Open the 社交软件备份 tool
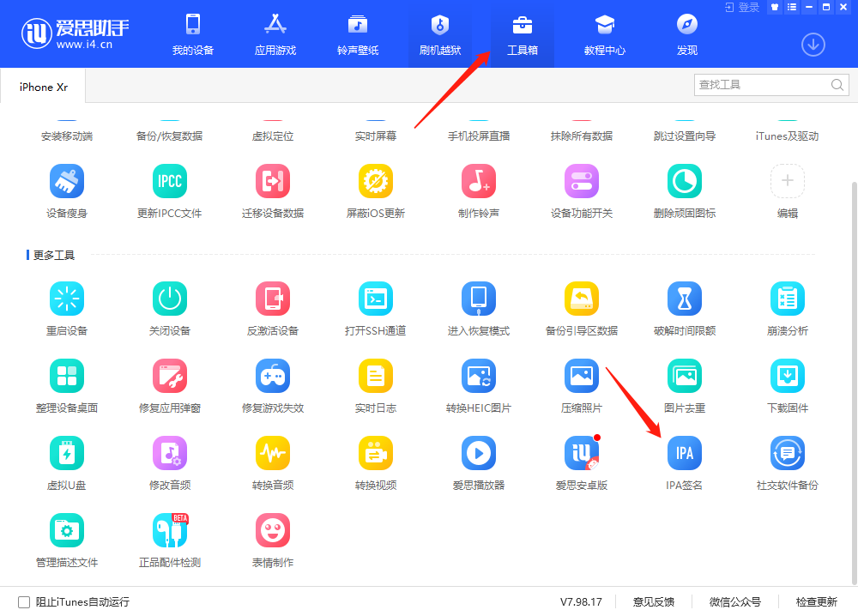858x616 pixels. 788,453
